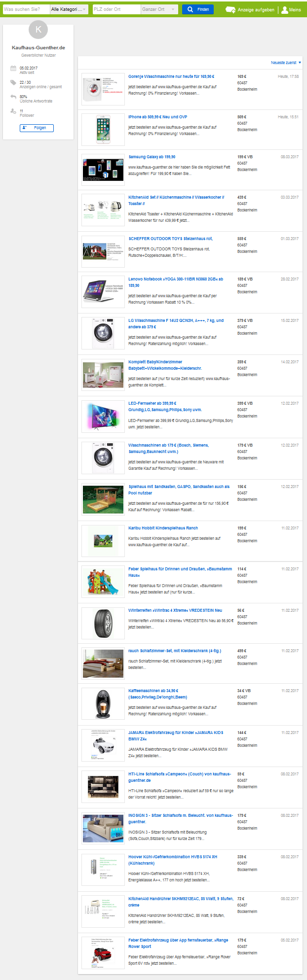
Task: Click the seller avatar circle with letter K
Action: (38, 29)
